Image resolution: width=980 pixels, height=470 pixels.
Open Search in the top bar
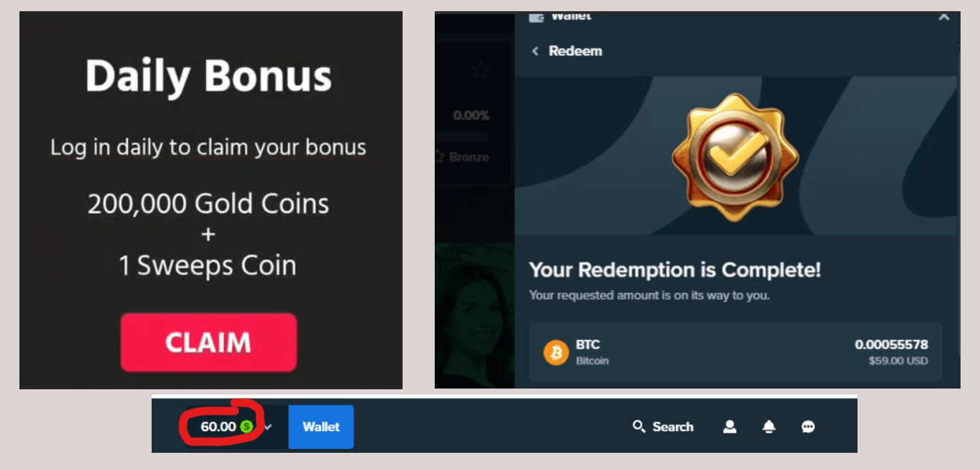663,427
